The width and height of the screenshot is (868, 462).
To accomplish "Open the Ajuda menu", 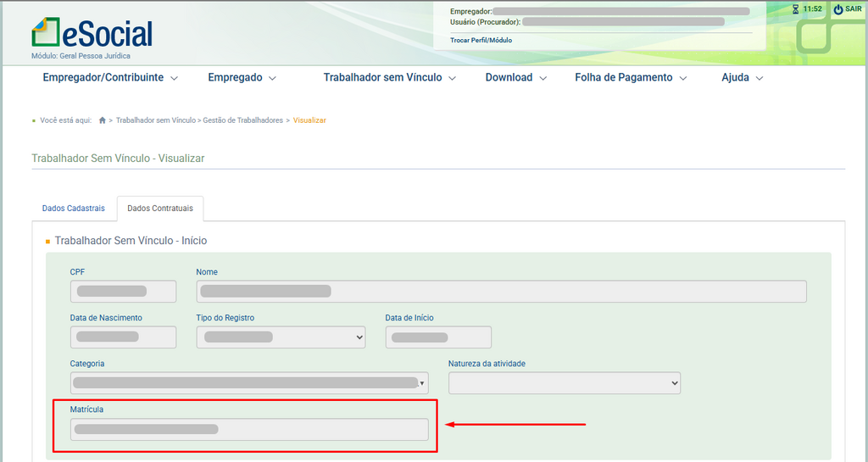I will pos(742,77).
